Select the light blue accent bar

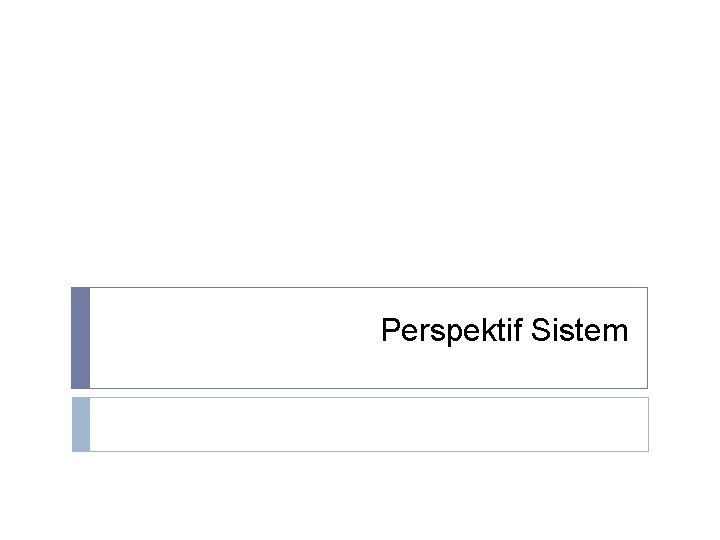click(x=81, y=424)
